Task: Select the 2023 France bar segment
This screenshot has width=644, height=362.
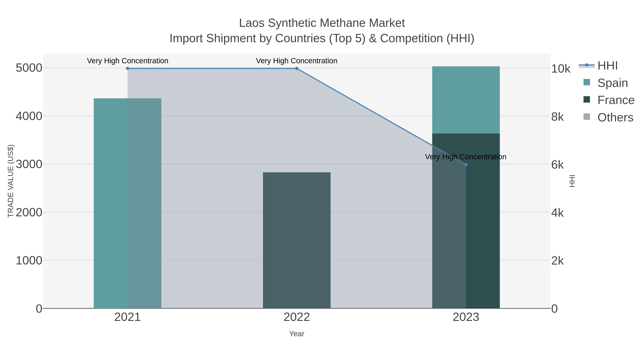Action: (466, 221)
